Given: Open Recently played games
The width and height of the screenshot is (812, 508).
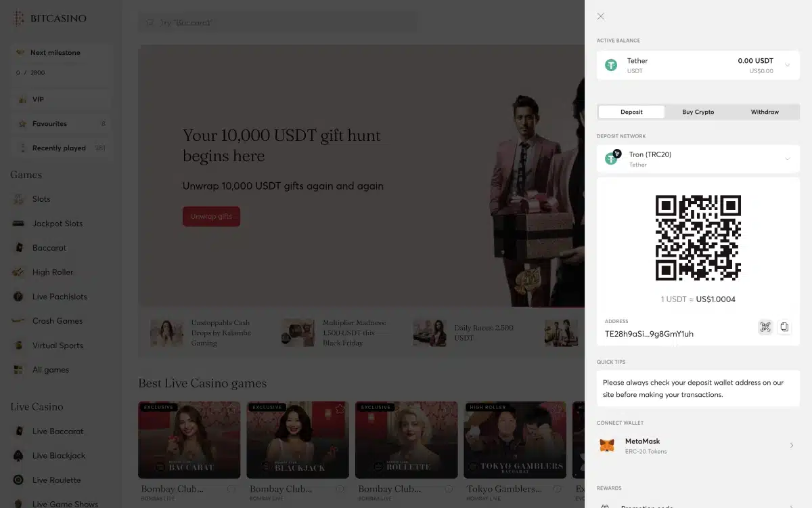Looking at the screenshot, I should [x=61, y=148].
